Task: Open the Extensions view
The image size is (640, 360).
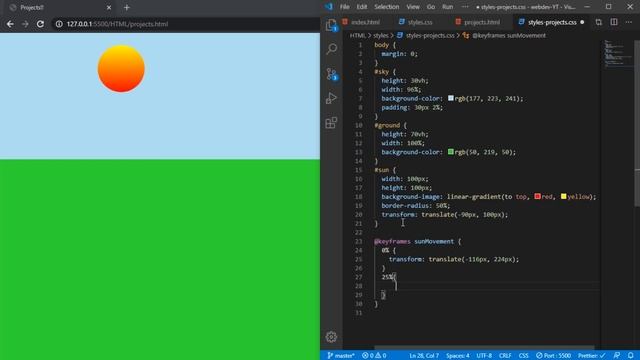Action: pos(331,122)
